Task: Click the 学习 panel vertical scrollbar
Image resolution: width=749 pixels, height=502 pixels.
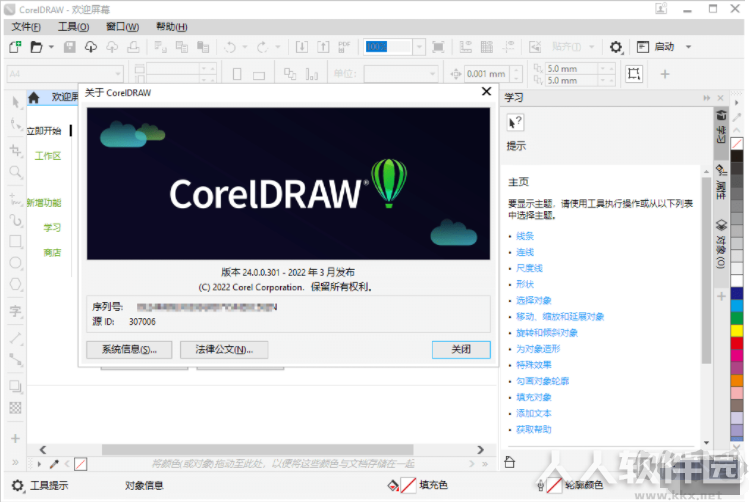Action: (x=706, y=270)
